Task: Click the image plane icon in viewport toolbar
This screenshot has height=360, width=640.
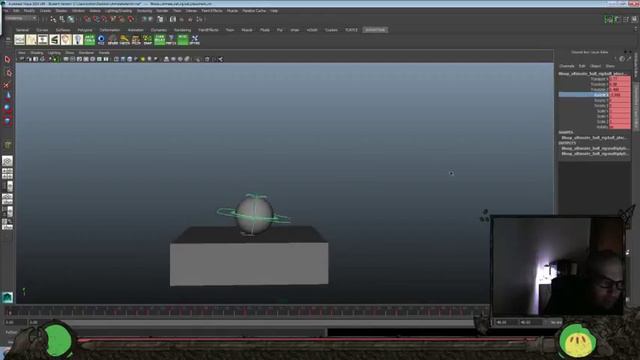Action: click(x=42, y=59)
